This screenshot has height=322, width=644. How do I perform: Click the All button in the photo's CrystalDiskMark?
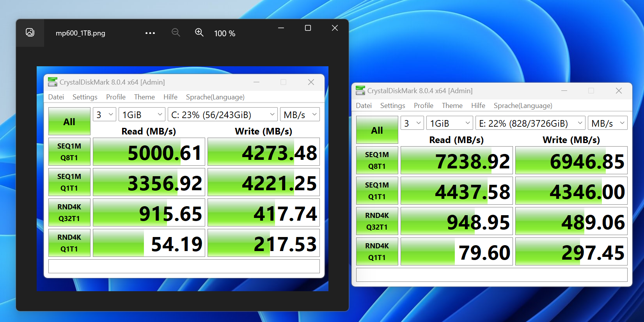69,122
